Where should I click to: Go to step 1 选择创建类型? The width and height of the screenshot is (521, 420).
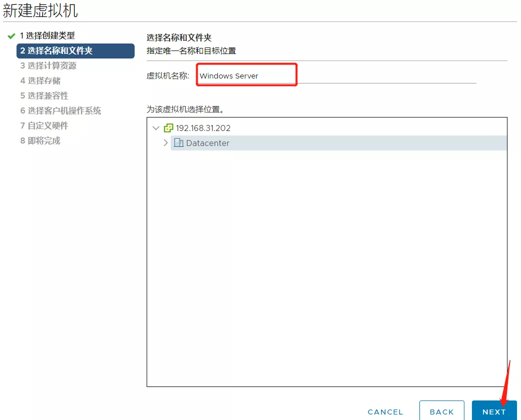47,35
